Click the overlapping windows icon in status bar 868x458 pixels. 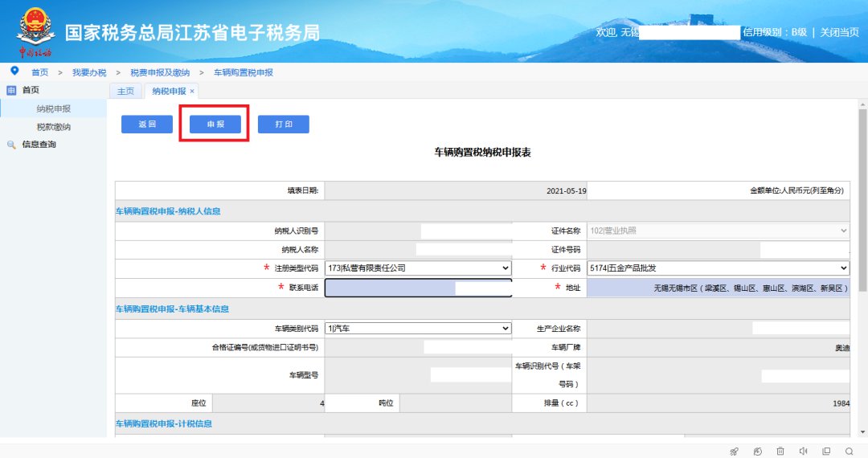(x=826, y=451)
